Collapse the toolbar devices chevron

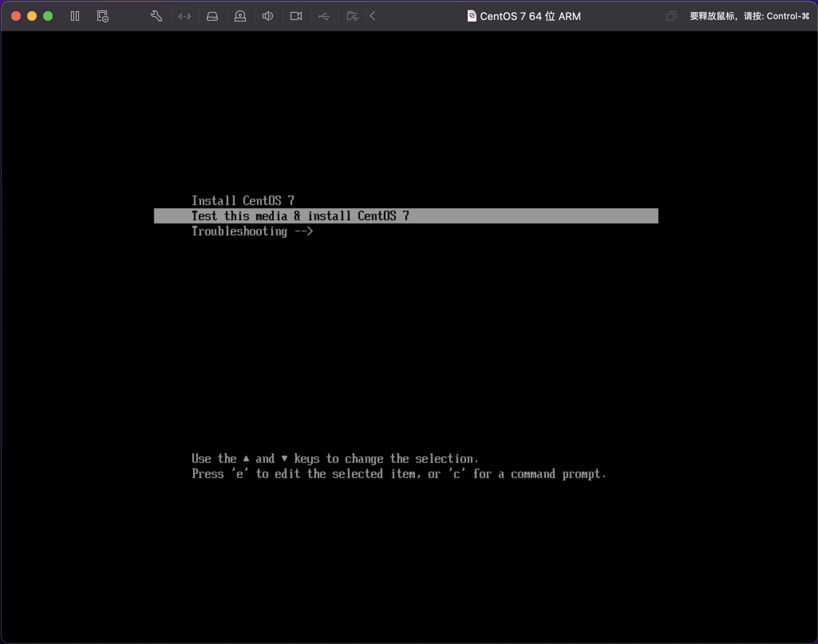pyautogui.click(x=373, y=16)
